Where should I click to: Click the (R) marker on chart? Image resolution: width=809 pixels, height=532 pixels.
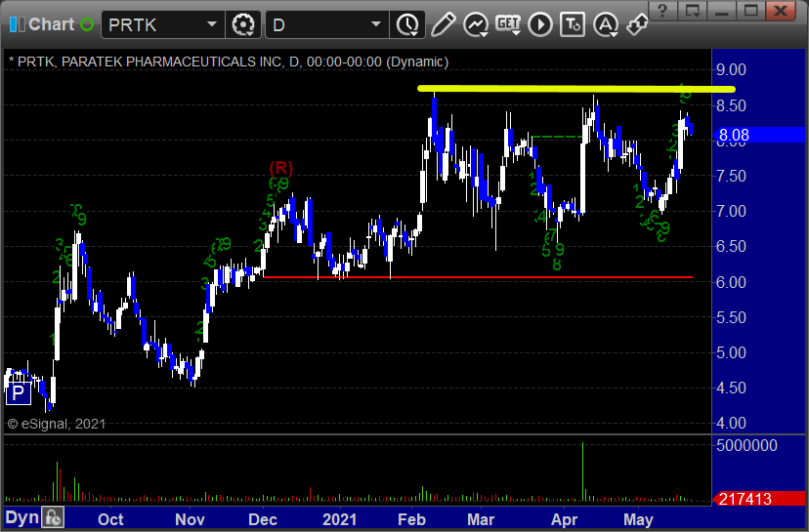point(281,168)
